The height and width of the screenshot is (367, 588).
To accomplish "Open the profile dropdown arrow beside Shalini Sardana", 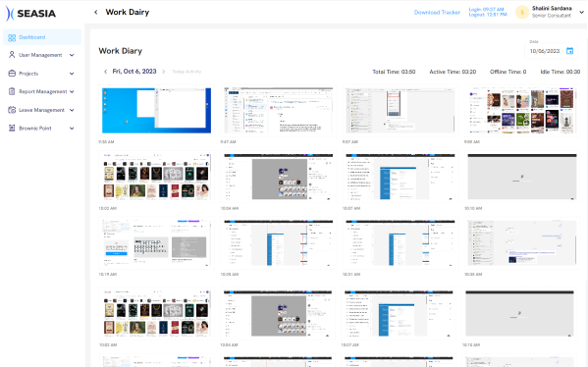I will [582, 13].
